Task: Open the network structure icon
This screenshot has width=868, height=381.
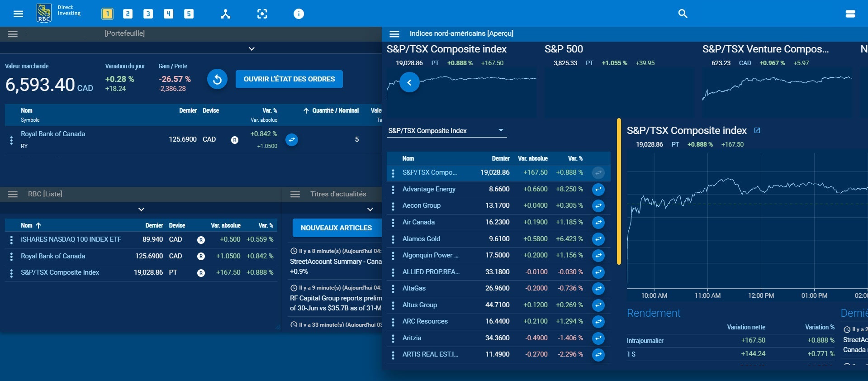Action: 225,14
